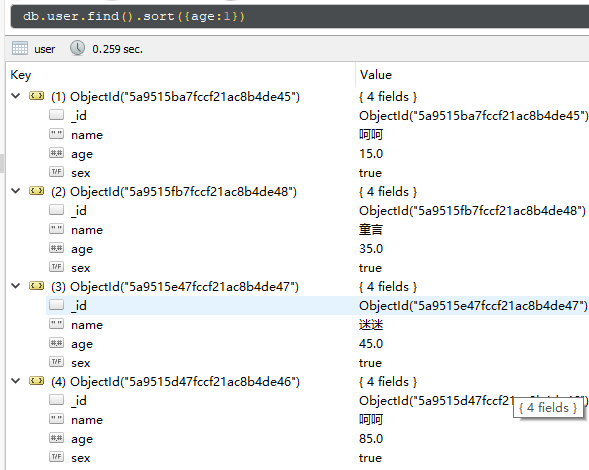
Task: Click the number type icon for age 45.0
Action: pos(56,343)
